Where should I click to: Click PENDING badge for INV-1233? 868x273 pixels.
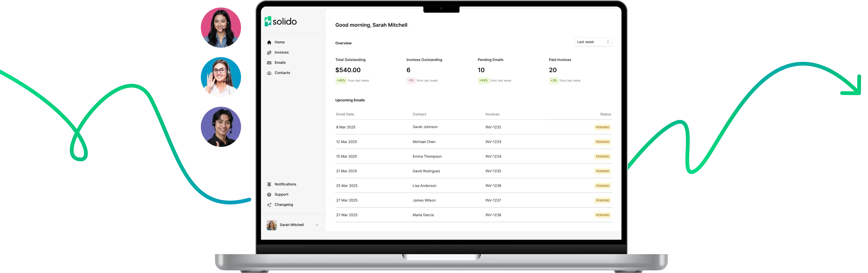602,142
